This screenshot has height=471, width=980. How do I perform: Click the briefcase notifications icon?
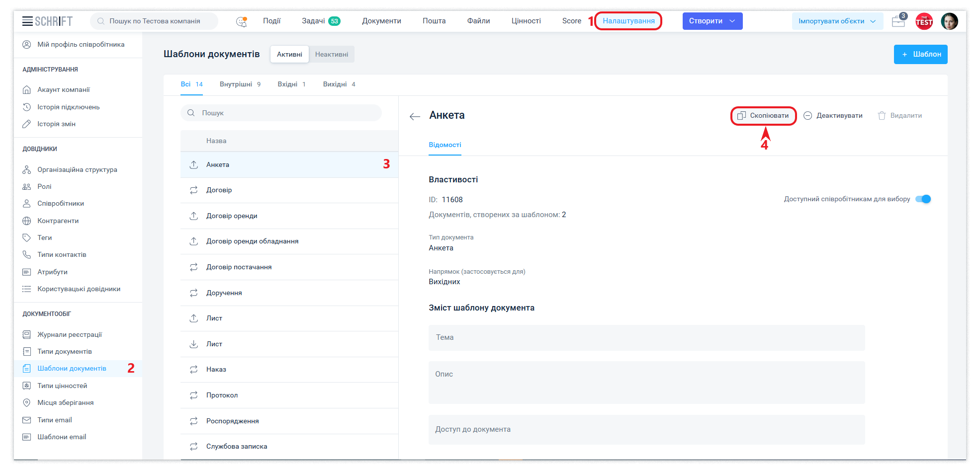pos(898,21)
